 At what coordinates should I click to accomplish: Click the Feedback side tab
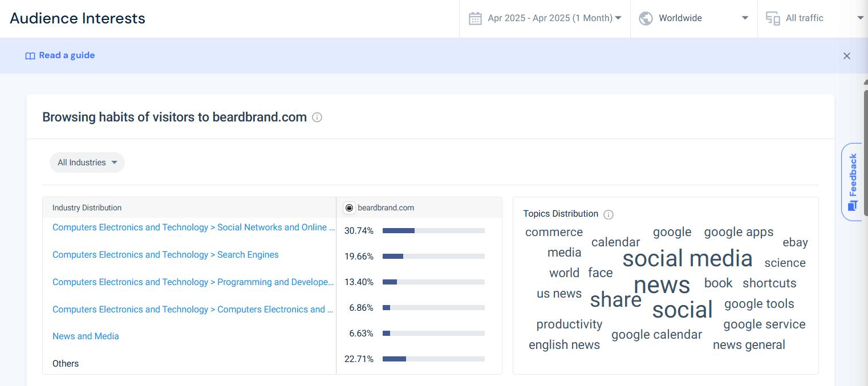851,182
